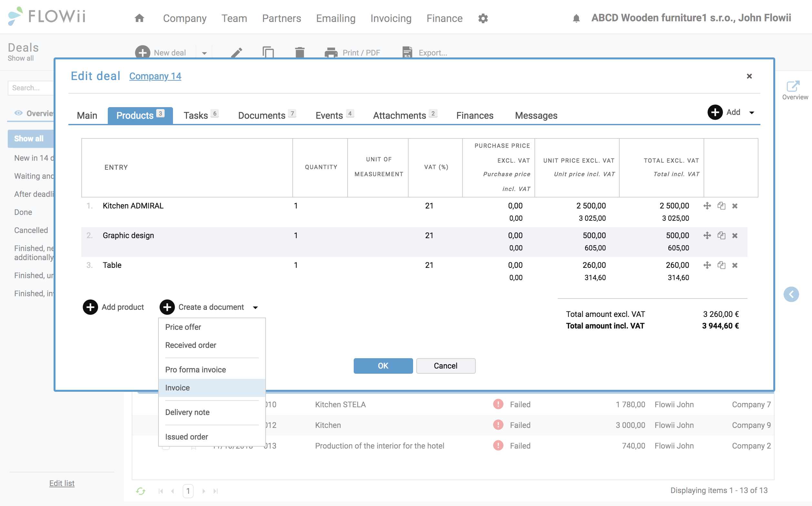The height and width of the screenshot is (506, 812).
Task: Open the Company 14 link
Action: click(155, 76)
